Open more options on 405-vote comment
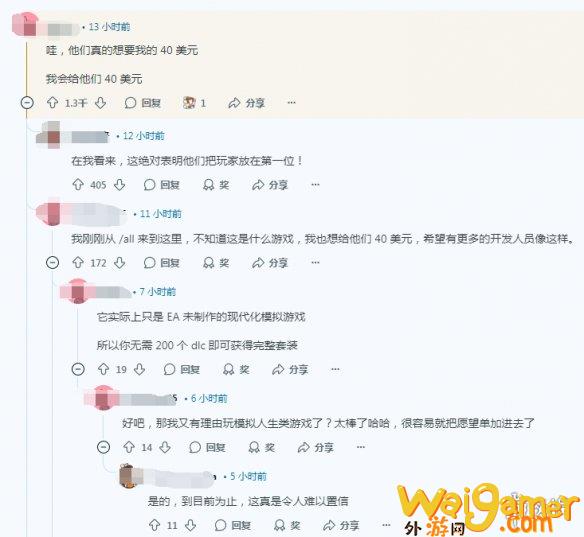 pyautogui.click(x=315, y=185)
